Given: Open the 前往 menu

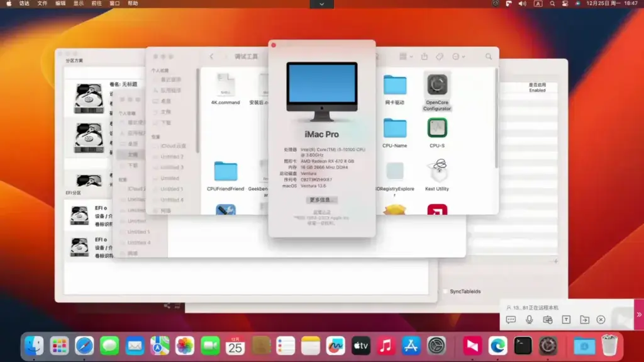Looking at the screenshot, I should (x=96, y=3).
